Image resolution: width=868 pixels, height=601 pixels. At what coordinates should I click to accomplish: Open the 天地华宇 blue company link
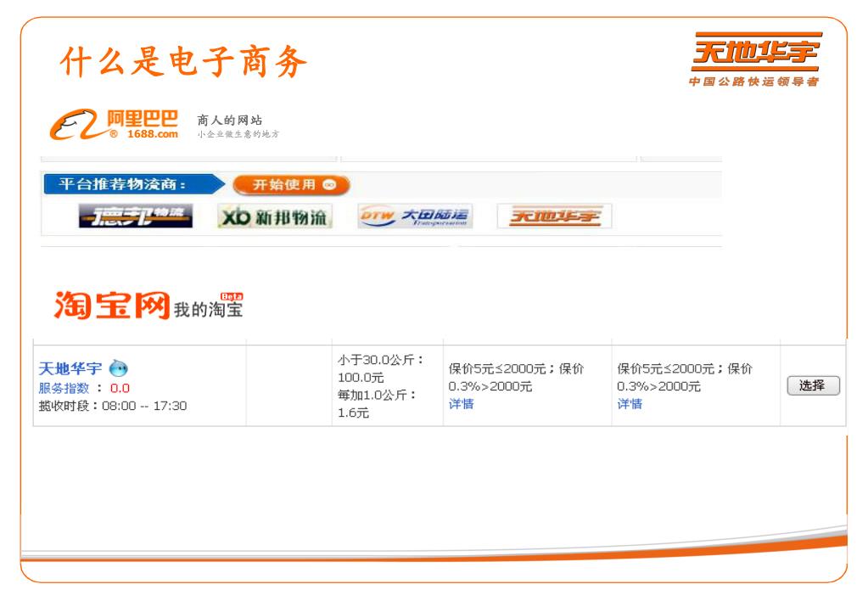[70, 368]
